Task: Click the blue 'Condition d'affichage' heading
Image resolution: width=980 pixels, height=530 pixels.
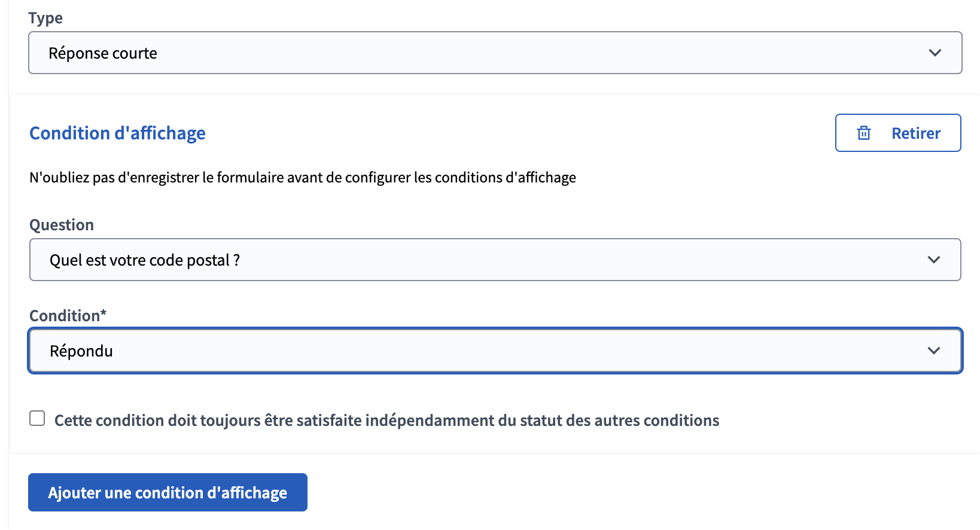Action: pos(117,133)
